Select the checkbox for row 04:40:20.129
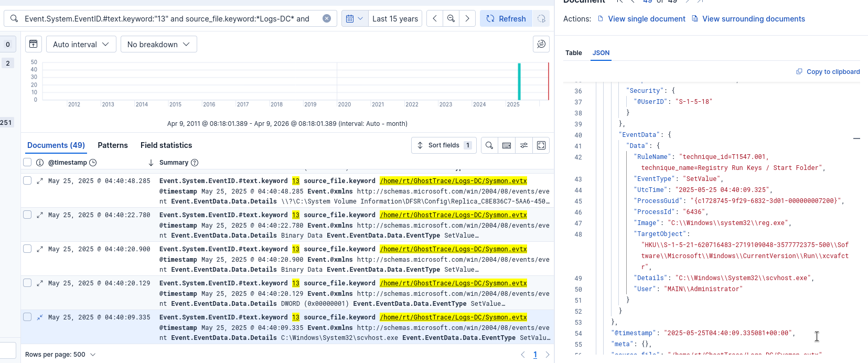This screenshot has width=868, height=363. pyautogui.click(x=27, y=283)
